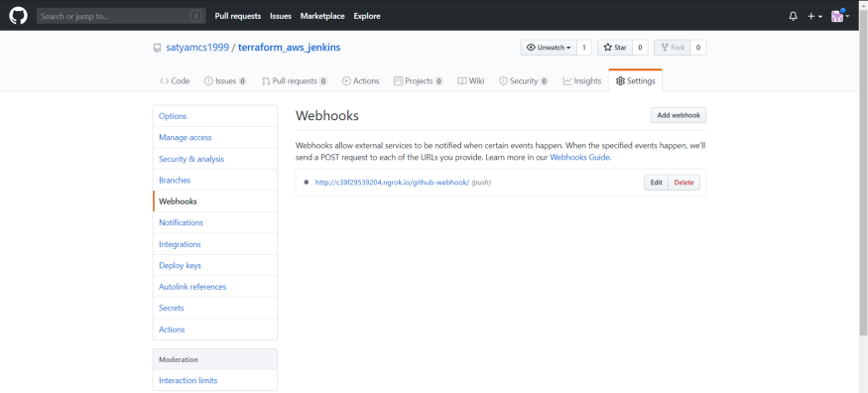Click the Add webhook button

pyautogui.click(x=679, y=115)
